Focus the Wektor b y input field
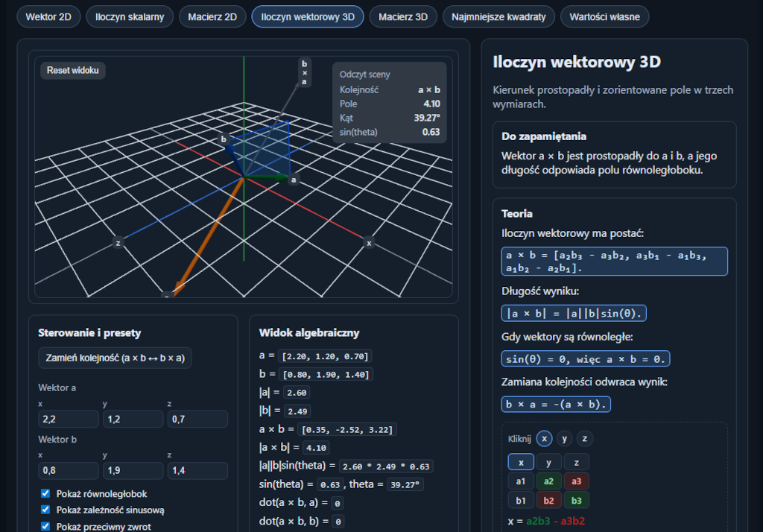 point(133,471)
